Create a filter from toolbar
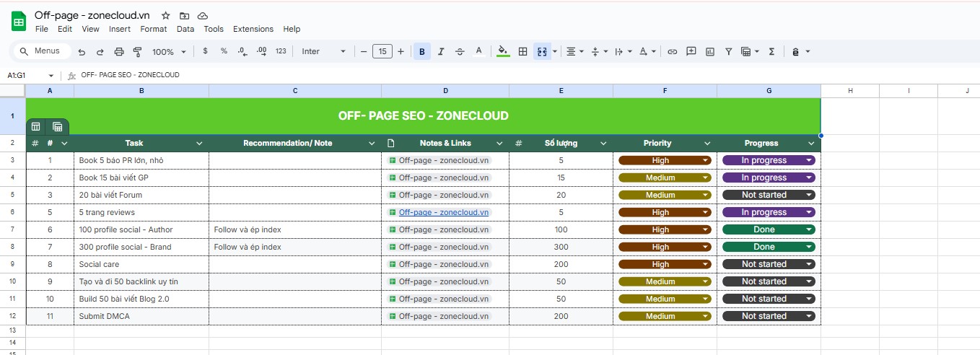The width and height of the screenshot is (980, 355). pyautogui.click(x=729, y=51)
